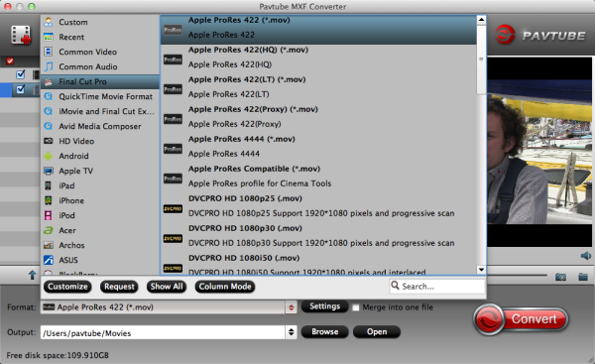
Task: Open the QuickTime Movie Format category
Action: (x=100, y=96)
